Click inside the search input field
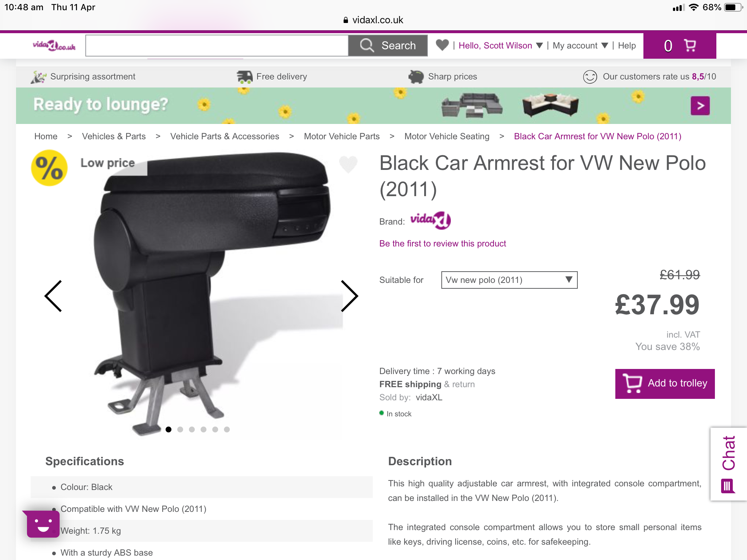747x560 pixels. coord(217,46)
